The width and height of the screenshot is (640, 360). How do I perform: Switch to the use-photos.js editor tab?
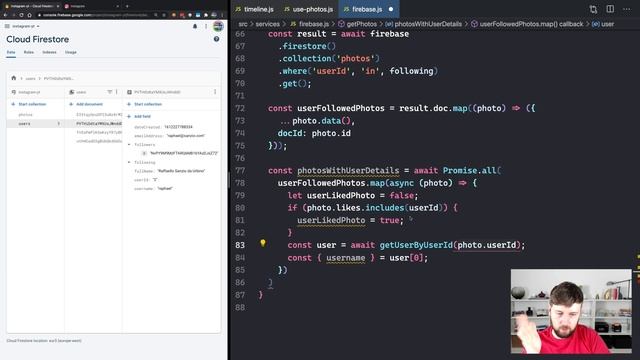tap(309, 9)
